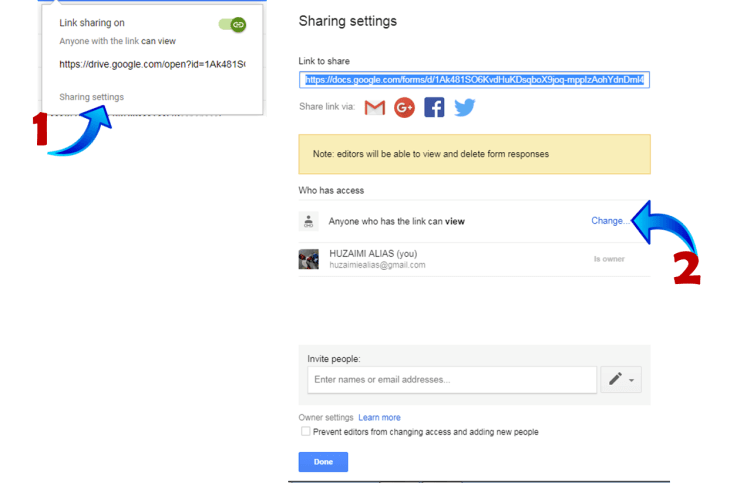Turn off the Link sharing on switch
Image resolution: width=747 pixels, height=483 pixels.
click(x=232, y=24)
